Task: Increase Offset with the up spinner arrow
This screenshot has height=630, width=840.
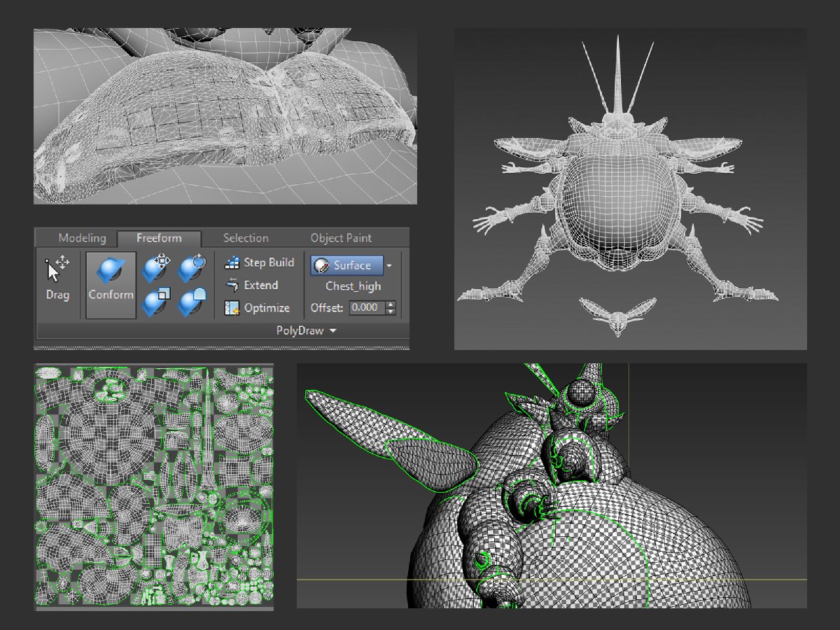Action: click(391, 304)
